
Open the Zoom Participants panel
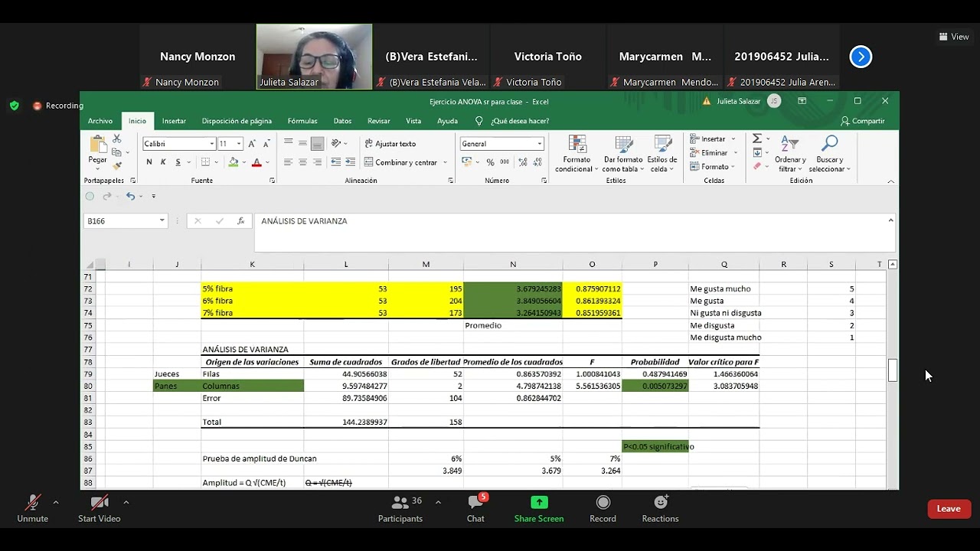(x=400, y=508)
